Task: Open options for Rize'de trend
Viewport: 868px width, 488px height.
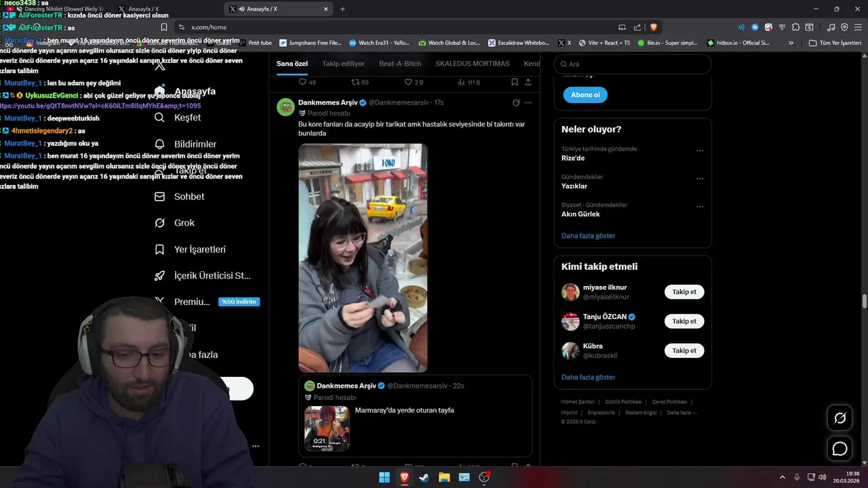Action: tap(700, 150)
